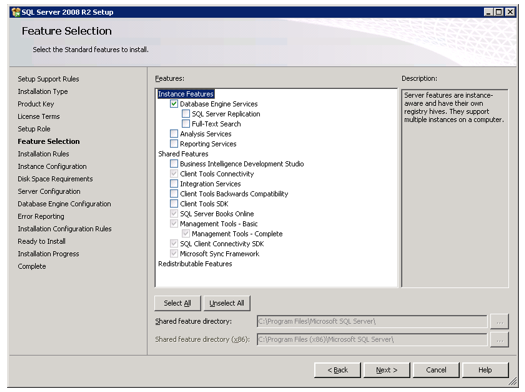Open Instance Configuration step
The image size is (525, 392).
point(52,166)
